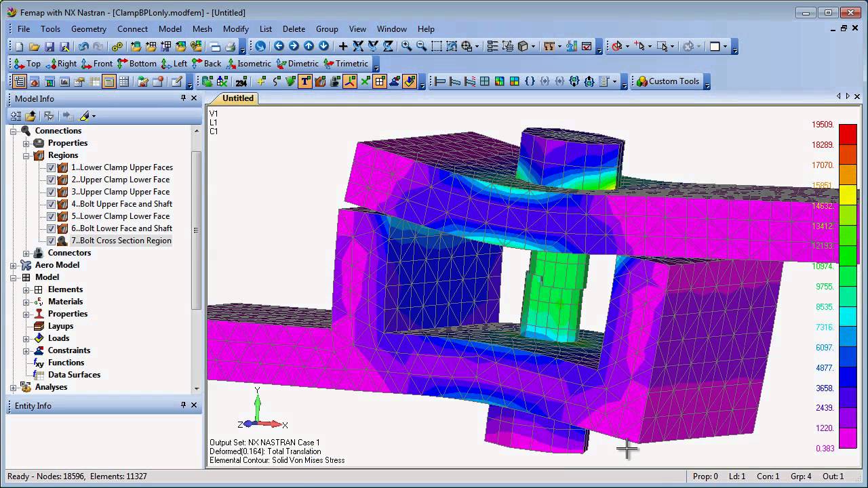Pin the Model Info pane
This screenshot has width=868, height=488.
pyautogui.click(x=183, y=98)
